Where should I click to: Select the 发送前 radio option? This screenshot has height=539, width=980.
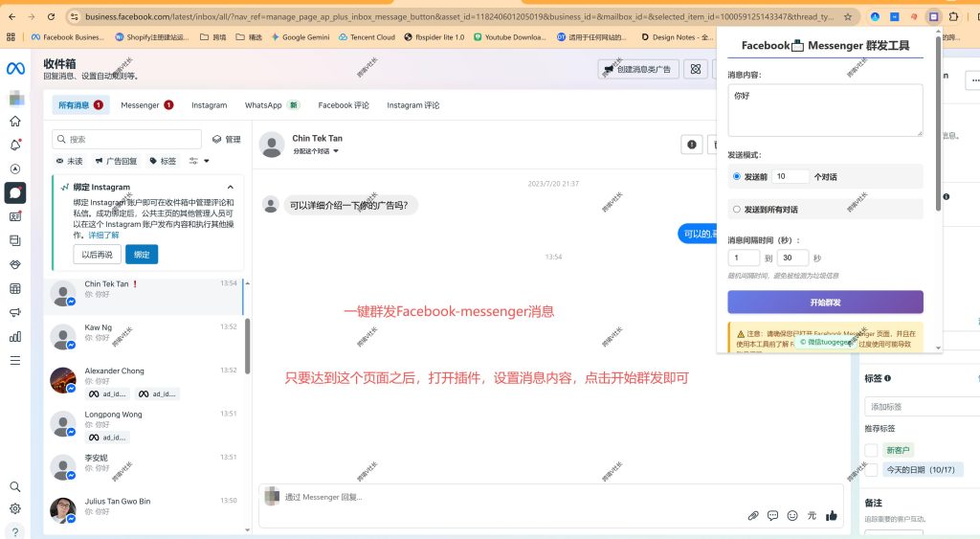(737, 176)
